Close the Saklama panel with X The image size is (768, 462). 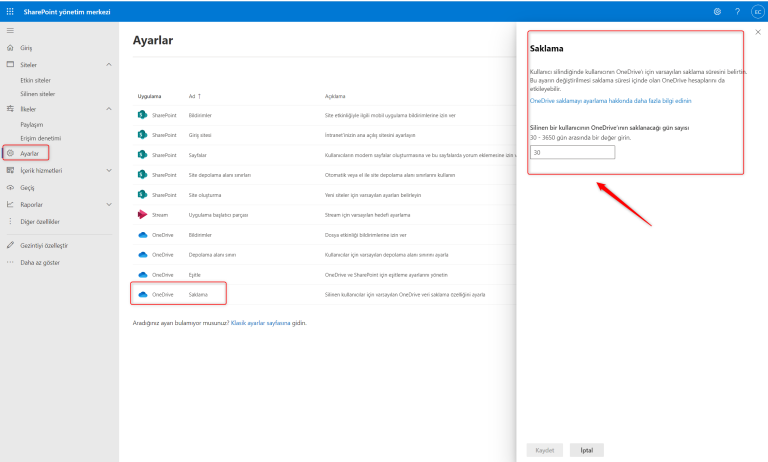(x=758, y=32)
